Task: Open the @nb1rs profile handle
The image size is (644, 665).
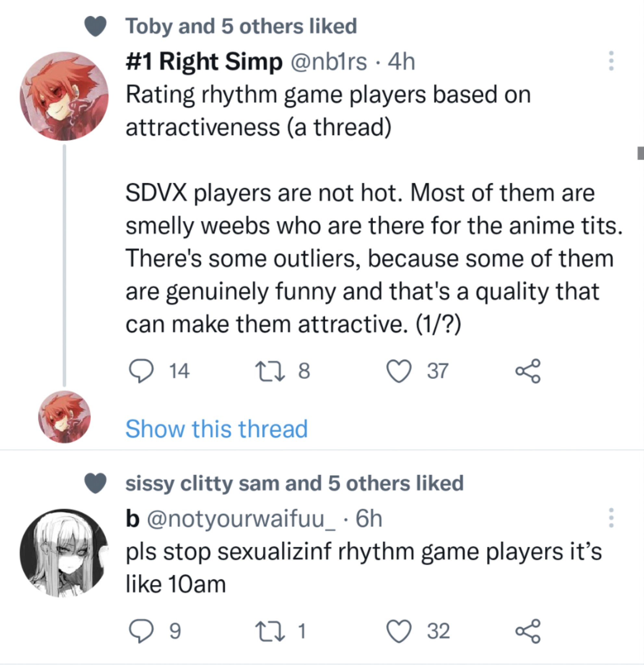Action: (x=328, y=62)
